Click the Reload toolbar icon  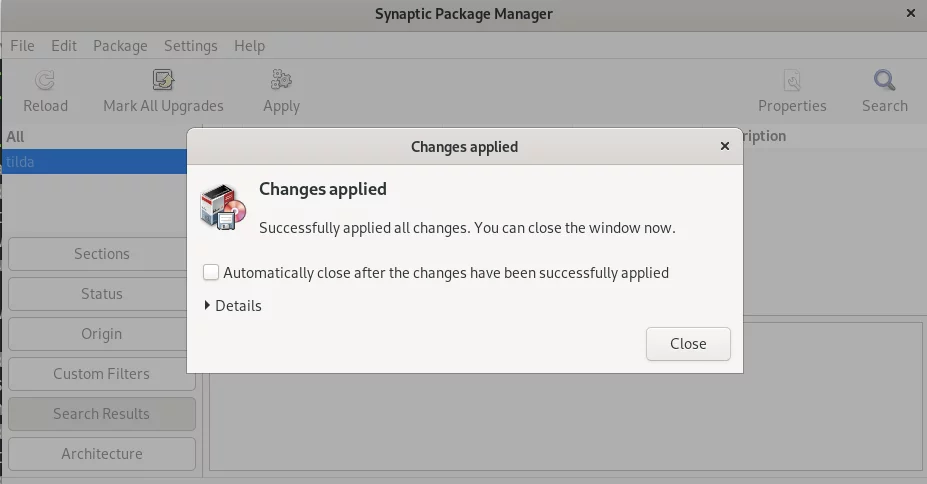(x=45, y=80)
